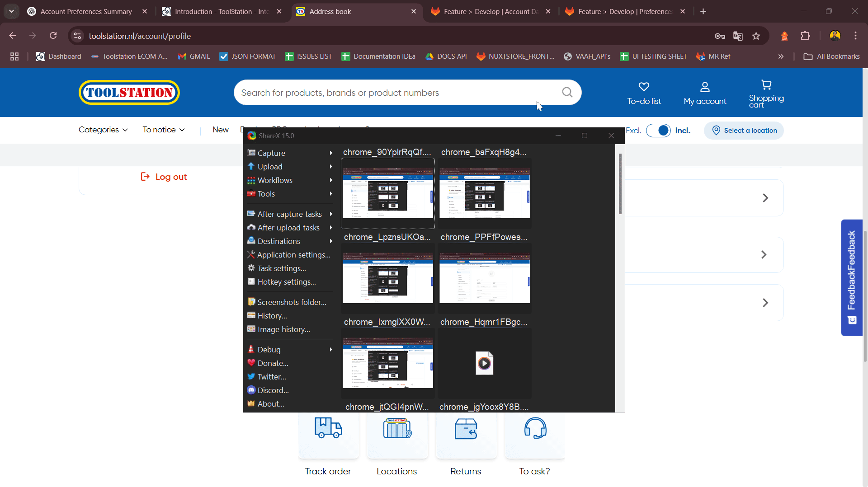Bookmark page with star icon

756,36
